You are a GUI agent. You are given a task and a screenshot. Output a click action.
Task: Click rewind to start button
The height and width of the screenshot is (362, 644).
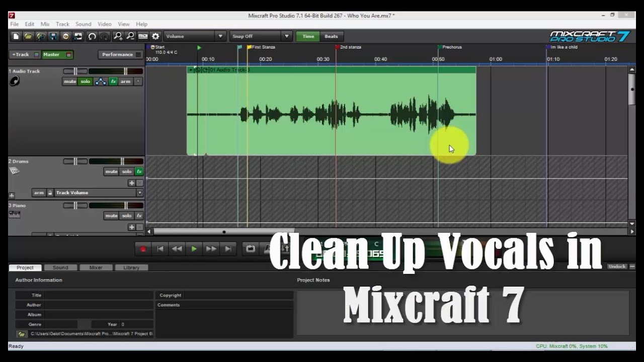[x=160, y=249]
